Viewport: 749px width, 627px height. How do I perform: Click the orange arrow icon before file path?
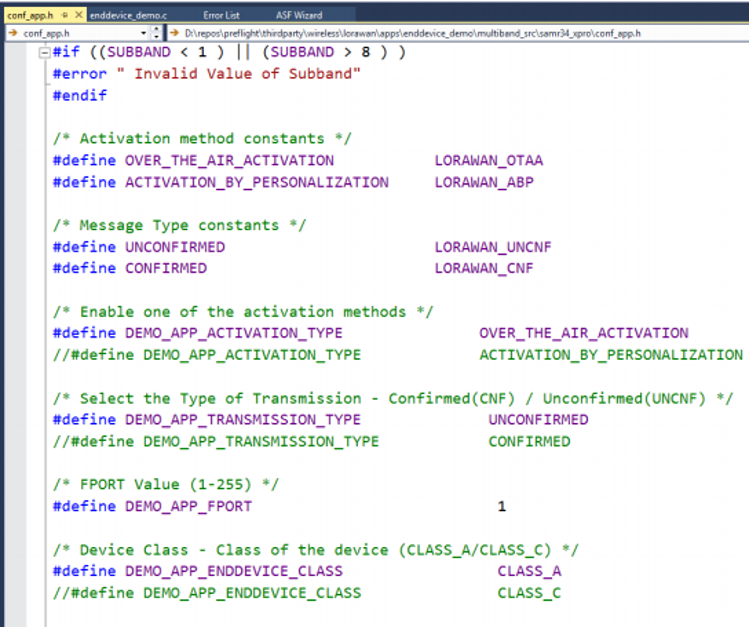pos(174,33)
